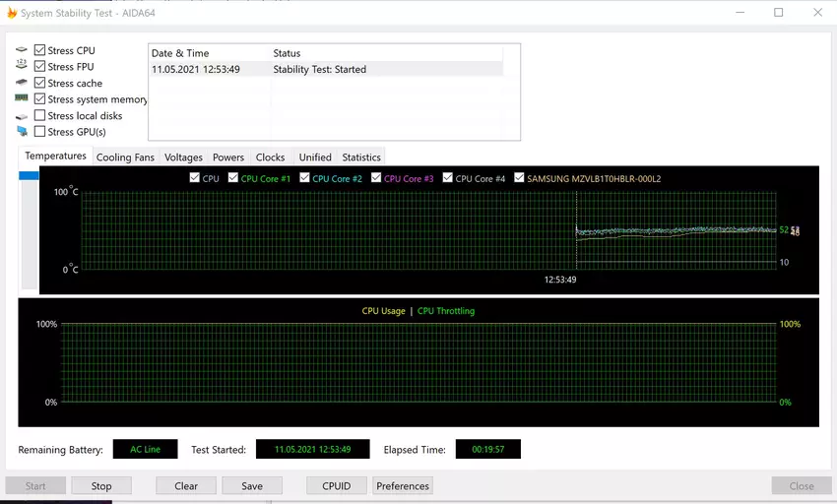This screenshot has width=837, height=504.
Task: Click the disk icon beside Stress local disks
Action: click(x=22, y=115)
